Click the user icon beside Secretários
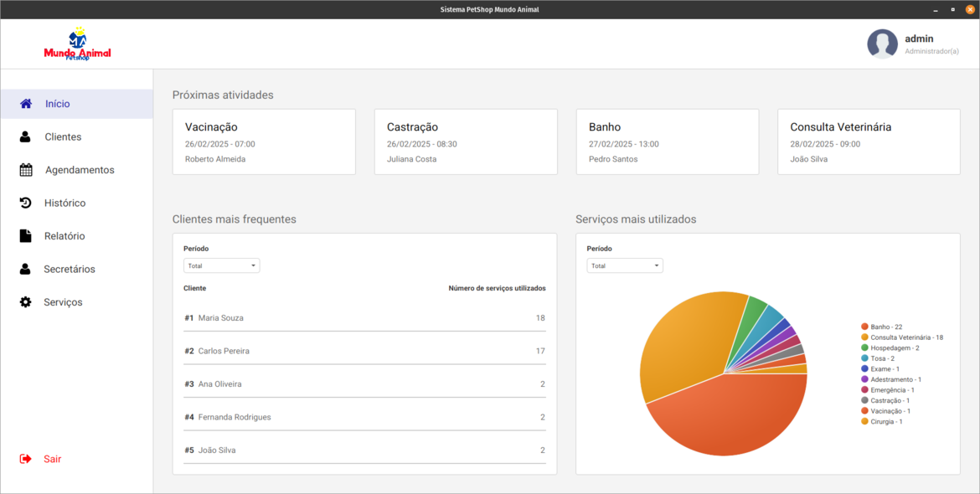This screenshot has width=980, height=494. point(25,269)
